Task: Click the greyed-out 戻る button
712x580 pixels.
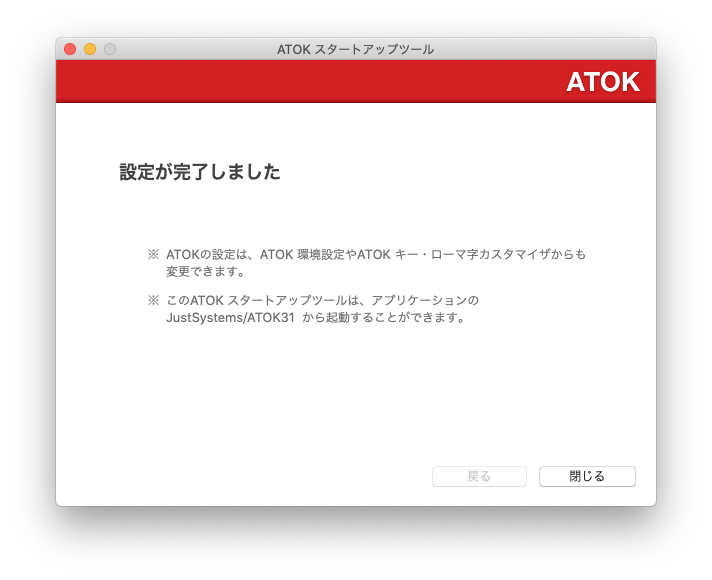Action: [x=479, y=476]
